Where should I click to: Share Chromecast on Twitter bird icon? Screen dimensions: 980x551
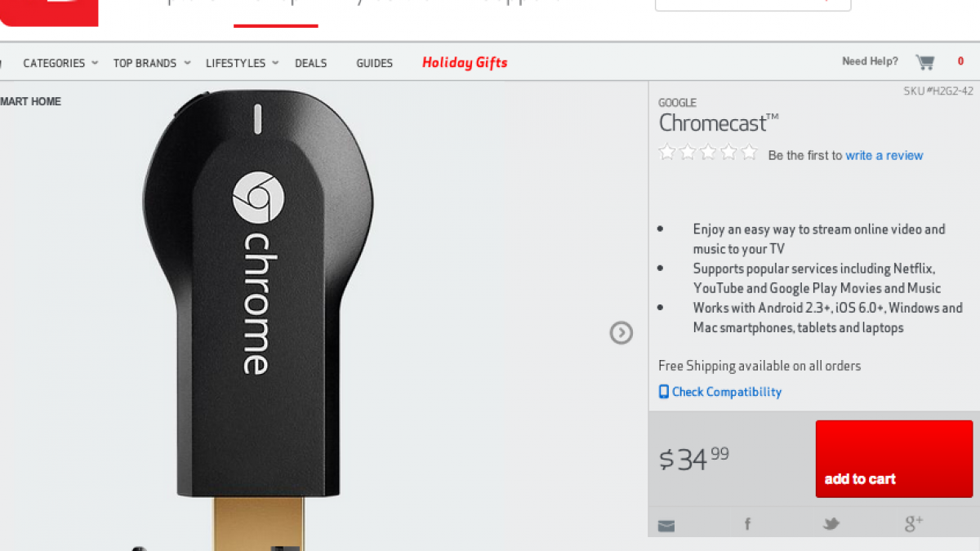[x=831, y=524]
